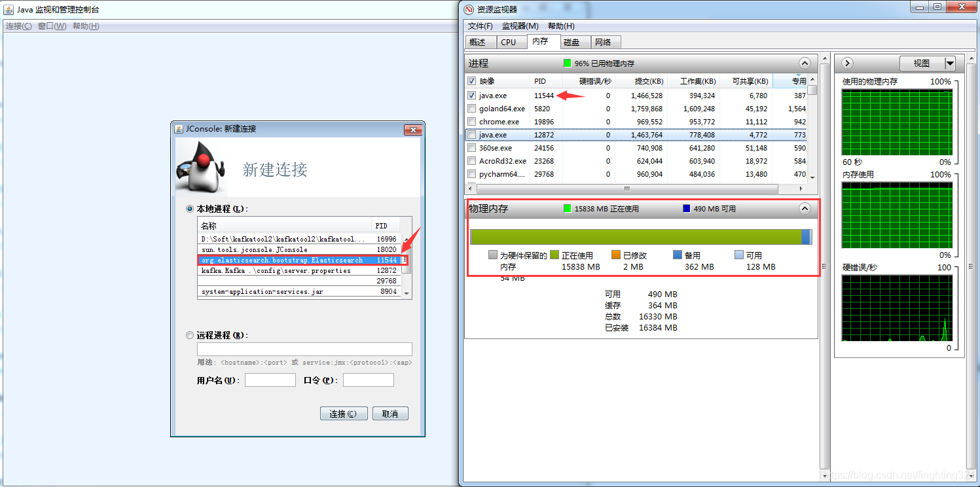Click the 使用的物理内存 graph
Image resolution: width=980 pixels, height=487 pixels.
(897, 122)
